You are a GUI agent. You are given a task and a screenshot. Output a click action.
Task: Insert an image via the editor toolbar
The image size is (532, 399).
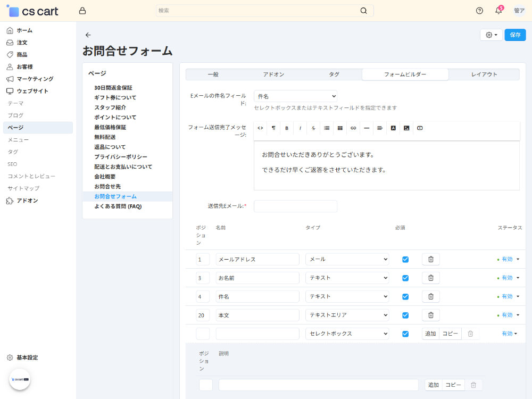click(x=406, y=128)
